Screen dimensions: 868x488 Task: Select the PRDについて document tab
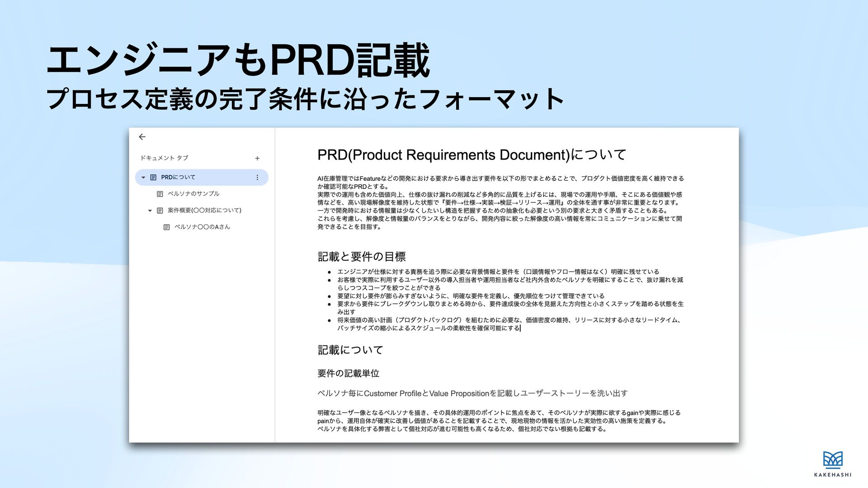178,177
